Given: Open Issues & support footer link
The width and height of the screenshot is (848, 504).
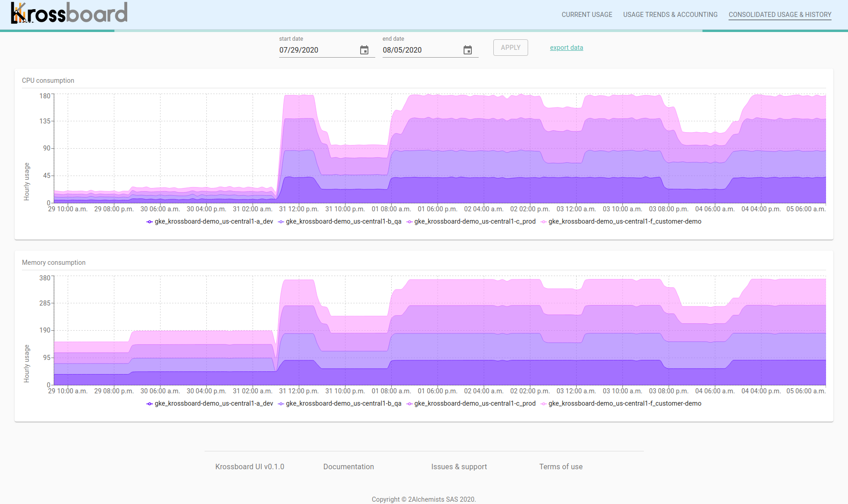Looking at the screenshot, I should pyautogui.click(x=459, y=466).
